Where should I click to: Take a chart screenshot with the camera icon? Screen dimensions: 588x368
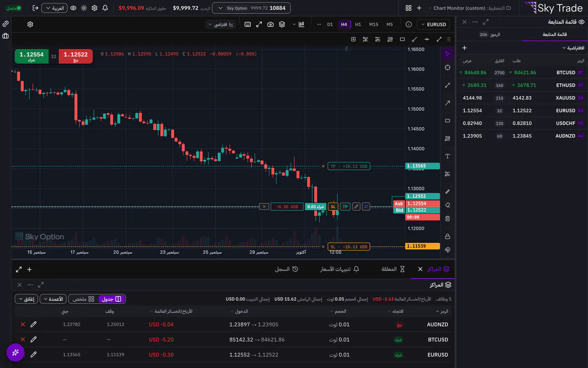point(271,24)
